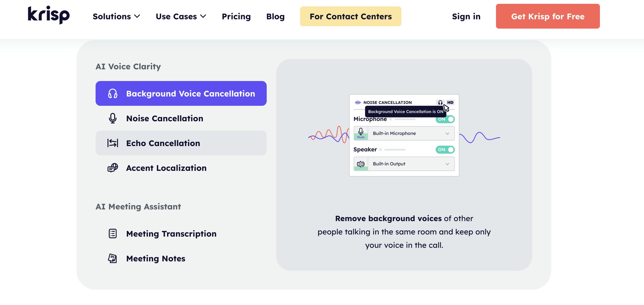Viewport: 644px width, 305px height.
Task: Open the Pricing page
Action: pos(236,16)
